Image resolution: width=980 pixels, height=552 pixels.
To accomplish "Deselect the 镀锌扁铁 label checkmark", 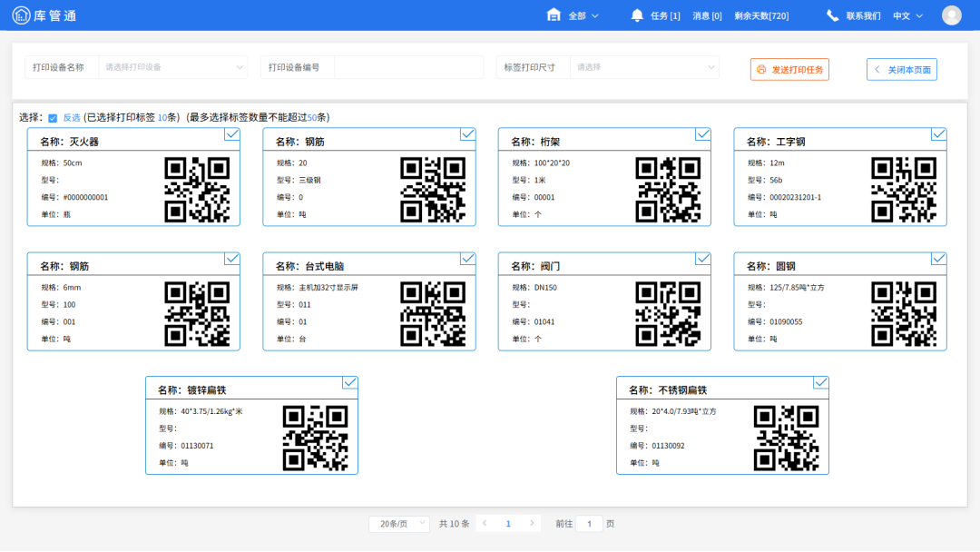I will point(350,383).
